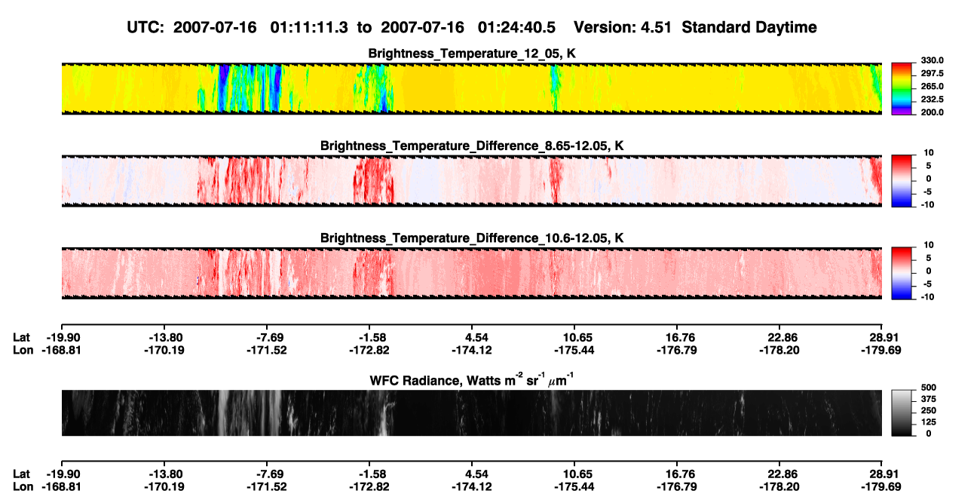Viewport: 980px width, 503px height.
Task: Click the WFC Radiance grayscale colorbar
Action: pyautogui.click(x=901, y=413)
